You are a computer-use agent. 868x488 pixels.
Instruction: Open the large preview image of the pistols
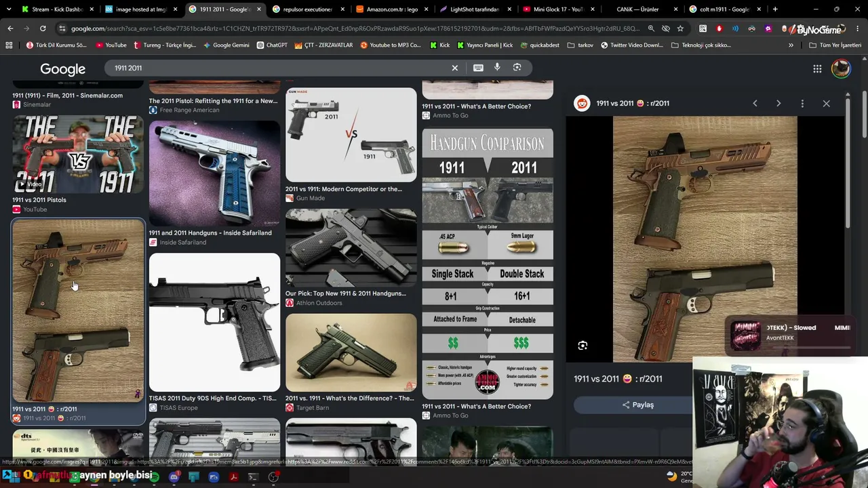pyautogui.click(x=705, y=239)
